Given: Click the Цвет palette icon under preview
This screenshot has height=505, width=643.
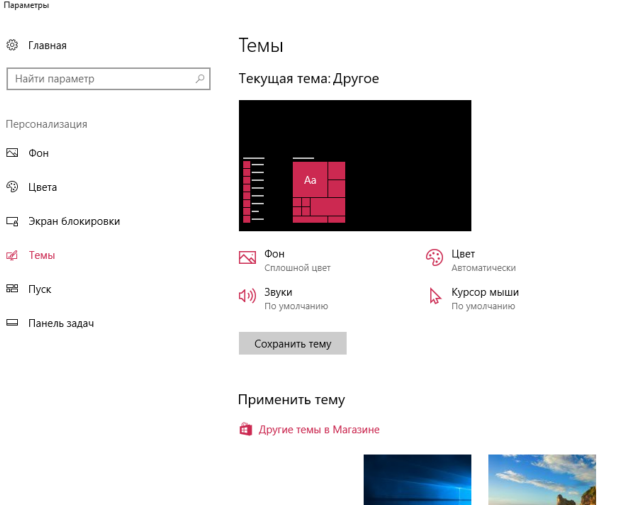Looking at the screenshot, I should point(434,258).
